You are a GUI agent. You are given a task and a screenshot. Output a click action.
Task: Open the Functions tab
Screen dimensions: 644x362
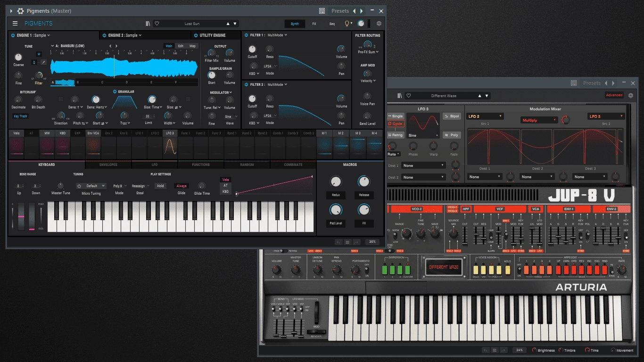pos(201,165)
